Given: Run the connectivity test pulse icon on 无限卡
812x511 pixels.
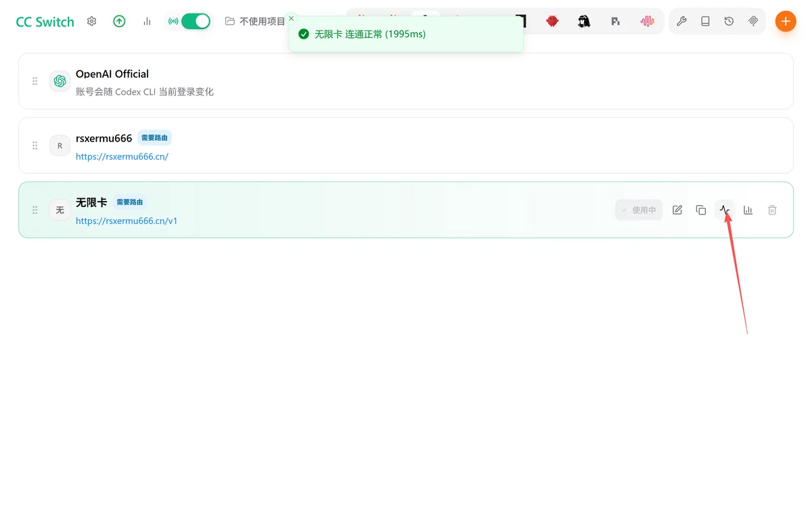Looking at the screenshot, I should (x=725, y=210).
